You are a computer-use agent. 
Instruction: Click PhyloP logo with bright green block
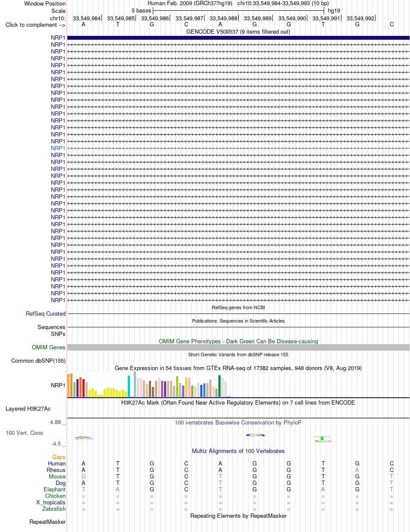322,439
